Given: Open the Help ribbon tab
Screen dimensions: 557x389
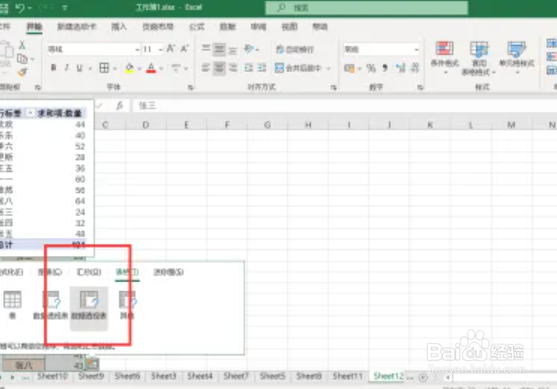Looking at the screenshot, I should (320, 27).
